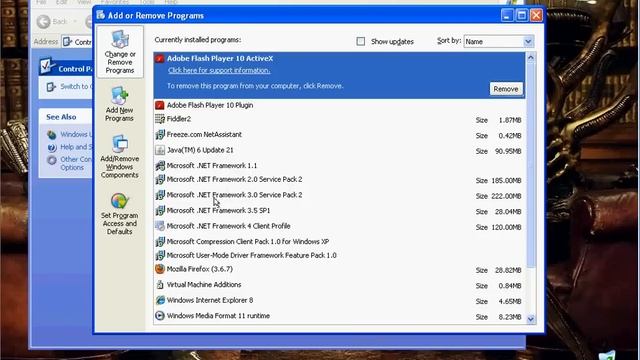This screenshot has width=640, height=360.
Task: Click the Adobe Flash Player 10 Plugin icon
Action: click(160, 105)
